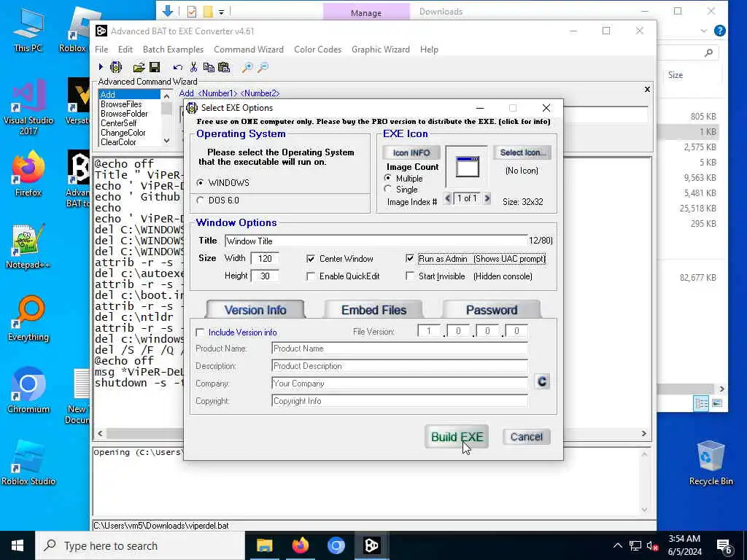The image size is (747, 560).
Task: Click the Select Icon... button
Action: [x=522, y=152]
